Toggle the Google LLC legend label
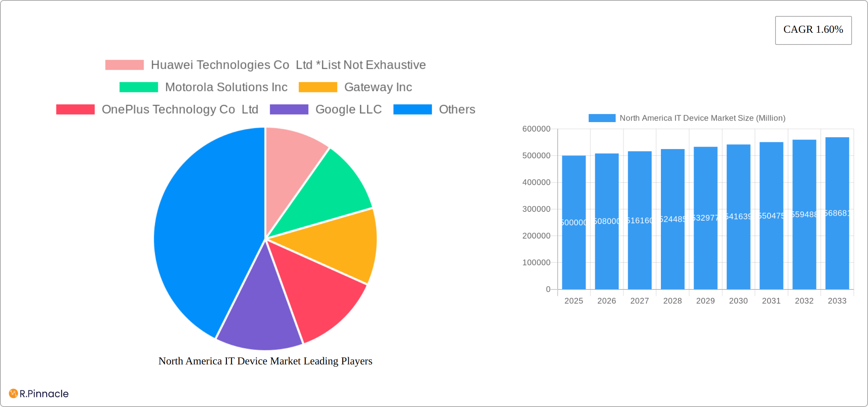Screen dimensions: 868x407 (x=348, y=110)
